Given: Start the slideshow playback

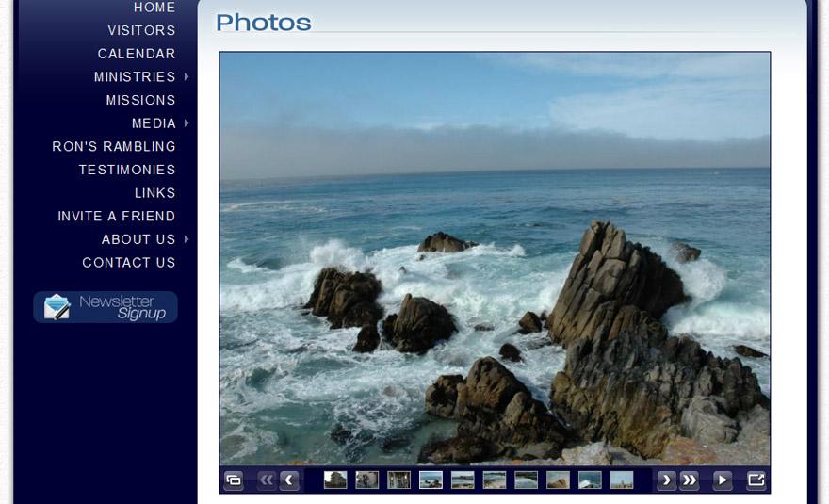Looking at the screenshot, I should pyautogui.click(x=723, y=480).
